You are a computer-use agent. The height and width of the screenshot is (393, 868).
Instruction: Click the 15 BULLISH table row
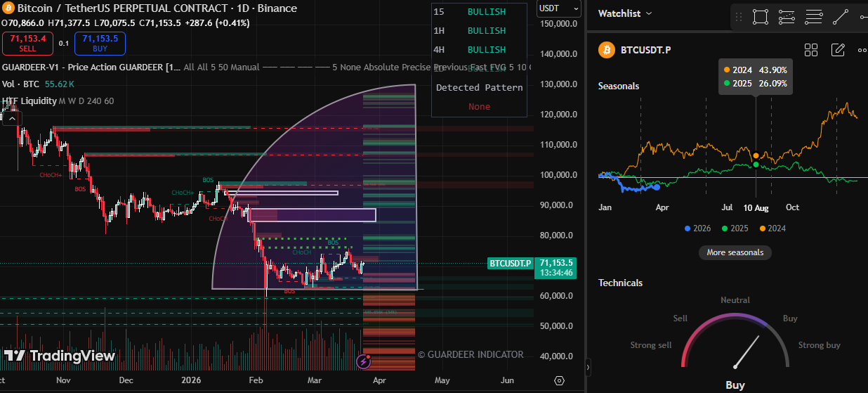479,12
